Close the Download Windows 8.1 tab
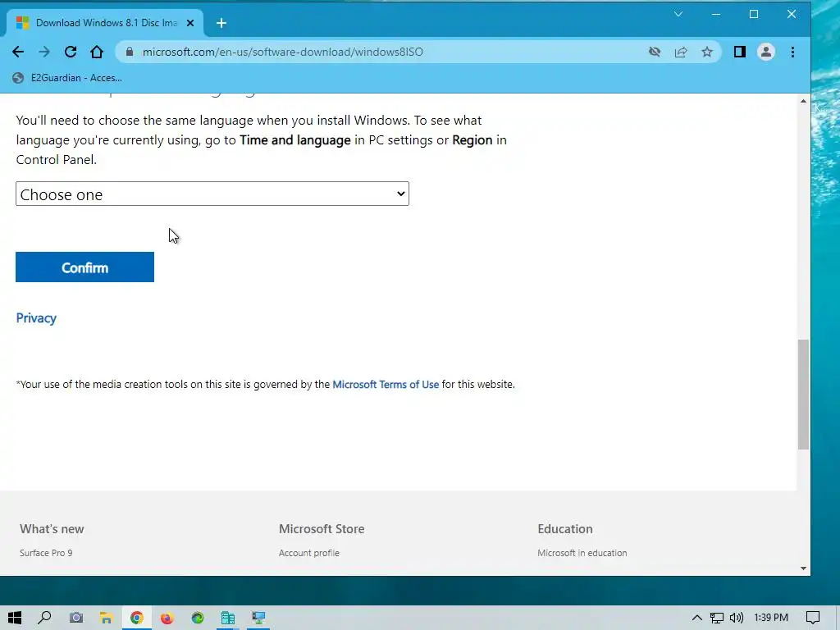Screen dimensions: 840x630 [x=189, y=23]
